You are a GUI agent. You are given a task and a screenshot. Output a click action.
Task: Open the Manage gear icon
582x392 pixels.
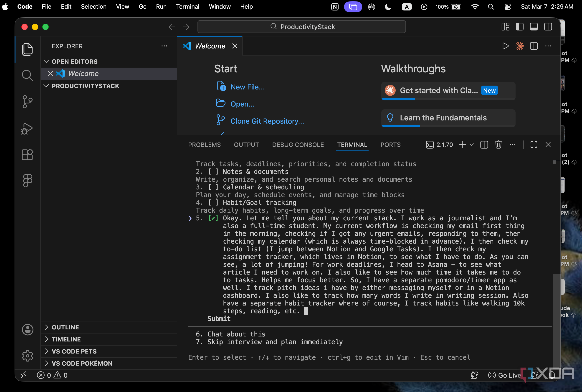pos(28,356)
